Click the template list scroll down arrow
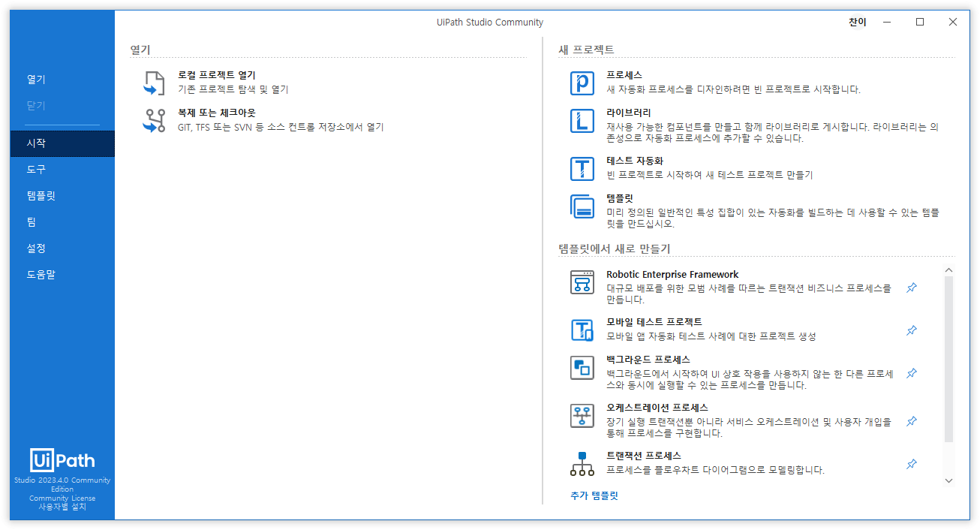980x530 pixels. pos(948,480)
